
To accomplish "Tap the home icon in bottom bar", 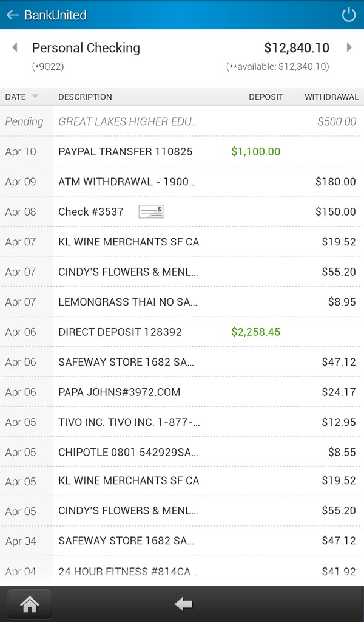I will click(x=29, y=604).
